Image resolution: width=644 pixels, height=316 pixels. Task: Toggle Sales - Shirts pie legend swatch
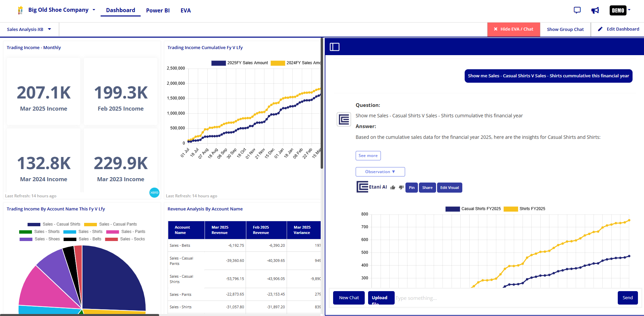coord(70,232)
